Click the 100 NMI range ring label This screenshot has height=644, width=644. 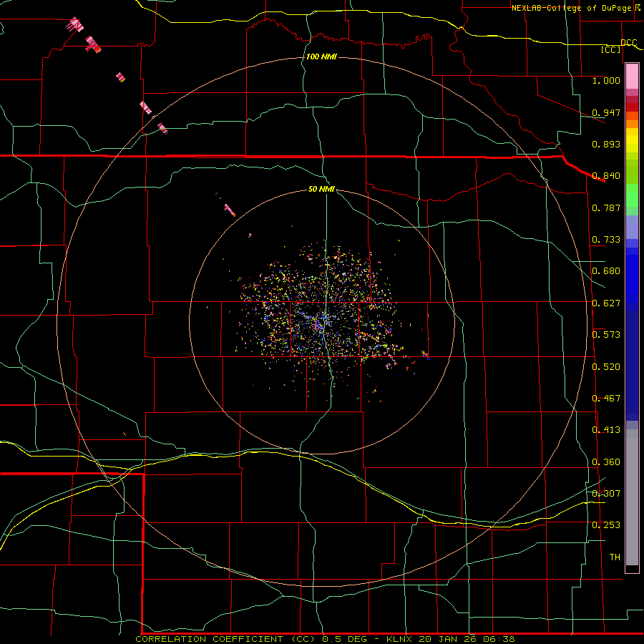point(321,57)
